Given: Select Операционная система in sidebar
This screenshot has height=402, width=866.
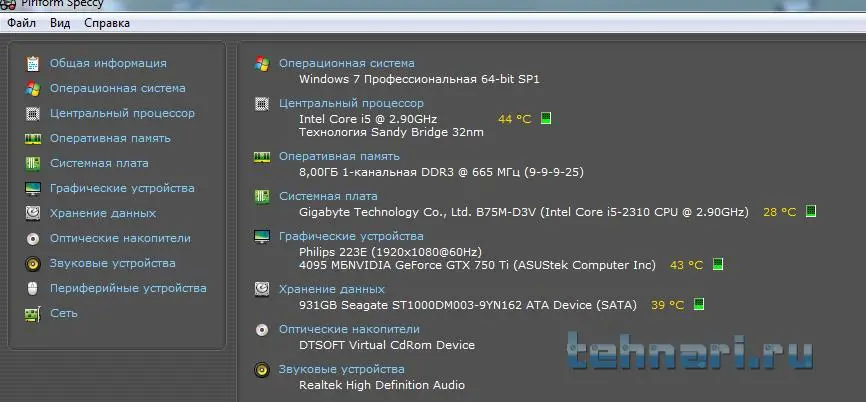Looking at the screenshot, I should [x=118, y=88].
